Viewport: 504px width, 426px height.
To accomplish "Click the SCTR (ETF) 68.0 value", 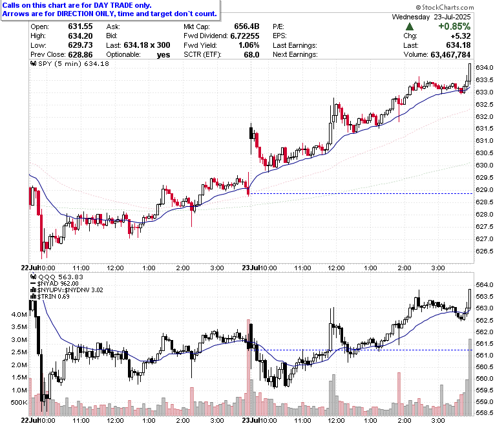I will coord(251,55).
